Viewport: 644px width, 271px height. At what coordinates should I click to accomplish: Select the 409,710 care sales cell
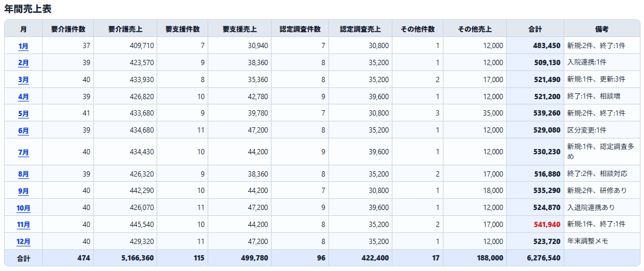[126, 46]
